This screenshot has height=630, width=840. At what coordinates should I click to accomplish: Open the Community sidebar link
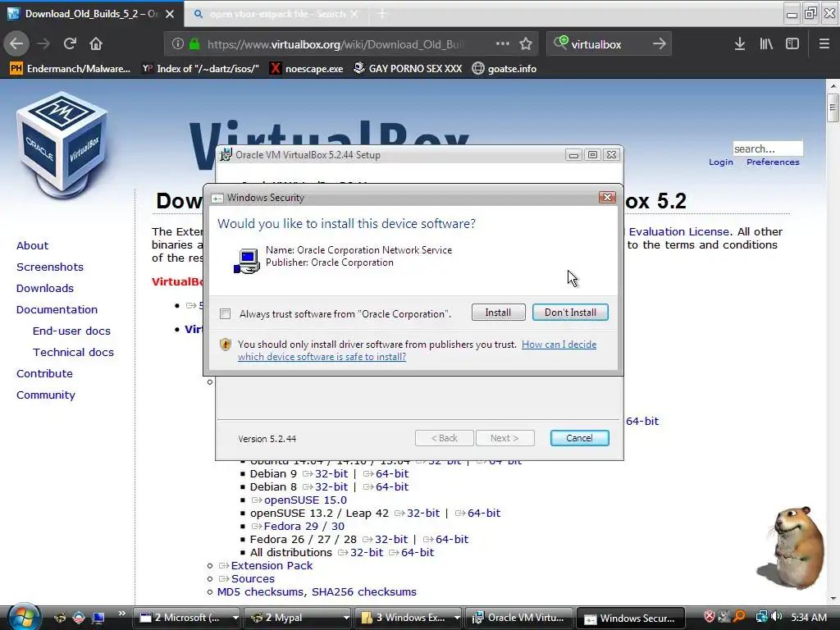[x=46, y=395]
